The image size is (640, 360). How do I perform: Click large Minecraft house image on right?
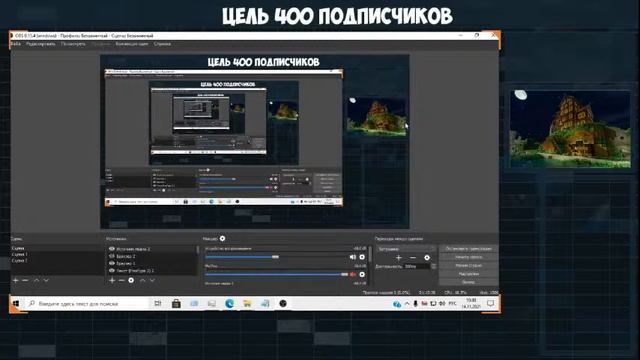[x=570, y=128]
